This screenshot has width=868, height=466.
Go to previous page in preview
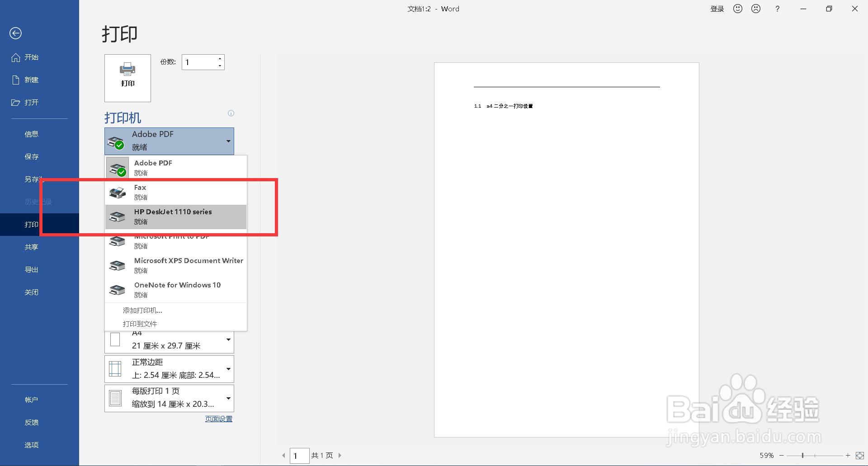click(x=283, y=455)
